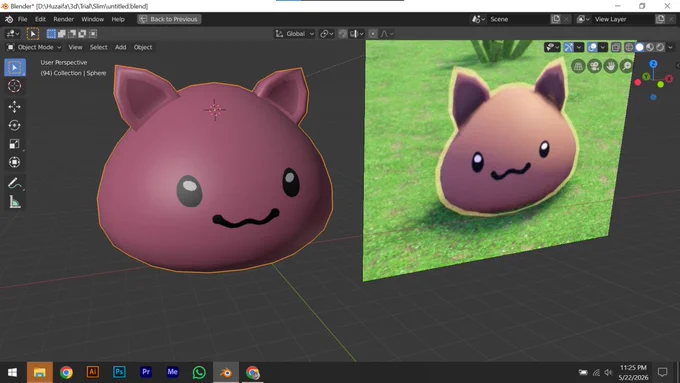Switch viewport to material preview shading
This screenshot has width=680, height=383.
[650, 47]
